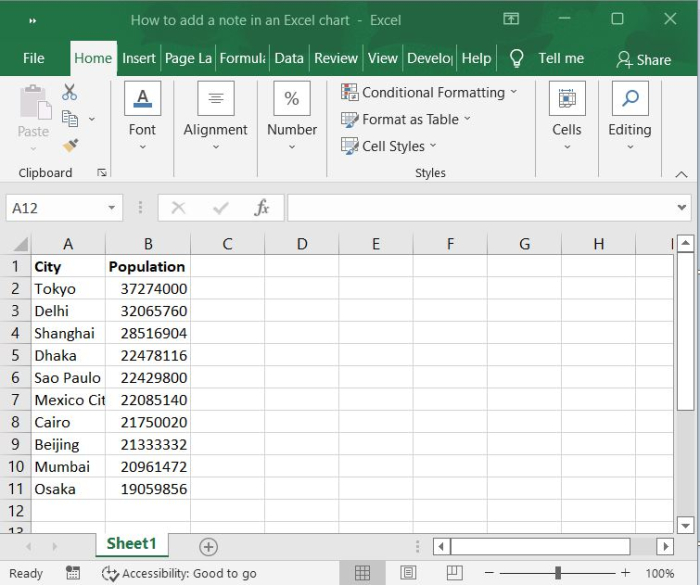Click the Enter checkmark in formula bar
Image resolution: width=700 pixels, height=585 pixels.
[x=221, y=208]
